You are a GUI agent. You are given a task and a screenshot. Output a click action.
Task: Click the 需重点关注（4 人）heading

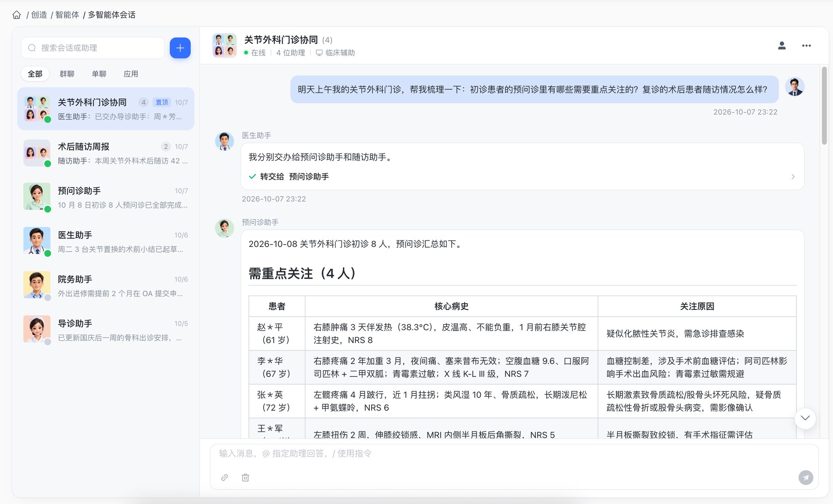pyautogui.click(x=302, y=273)
